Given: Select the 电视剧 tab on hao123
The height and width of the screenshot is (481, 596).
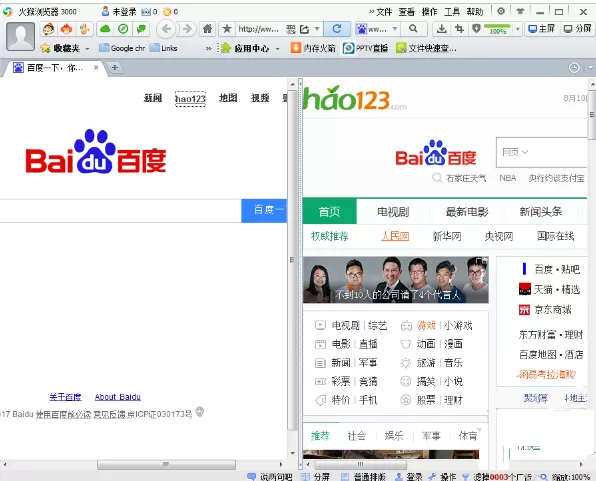Looking at the screenshot, I should point(393,211).
